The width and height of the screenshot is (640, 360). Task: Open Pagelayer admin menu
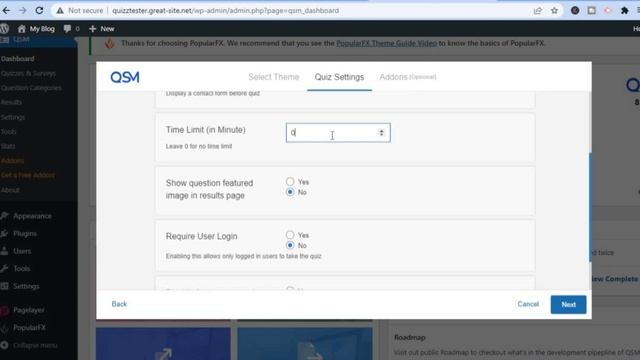pyautogui.click(x=29, y=310)
